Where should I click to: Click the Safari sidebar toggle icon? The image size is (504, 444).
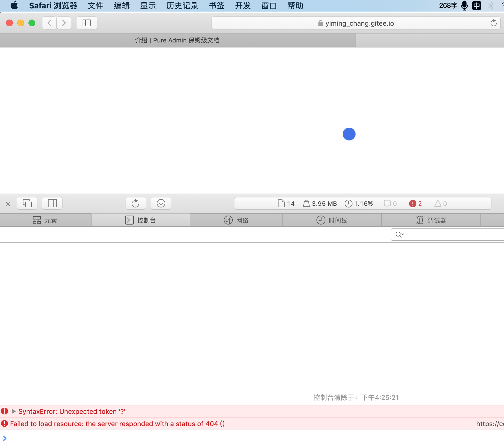click(x=87, y=23)
